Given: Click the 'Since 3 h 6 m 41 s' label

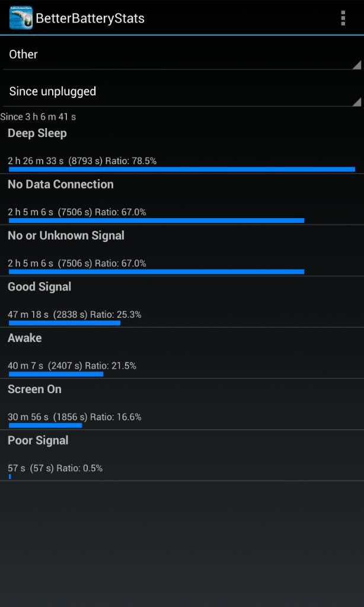Looking at the screenshot, I should tap(38, 117).
